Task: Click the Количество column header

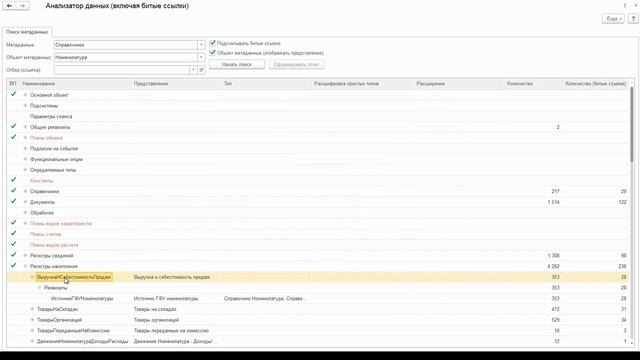Action: coord(533,84)
